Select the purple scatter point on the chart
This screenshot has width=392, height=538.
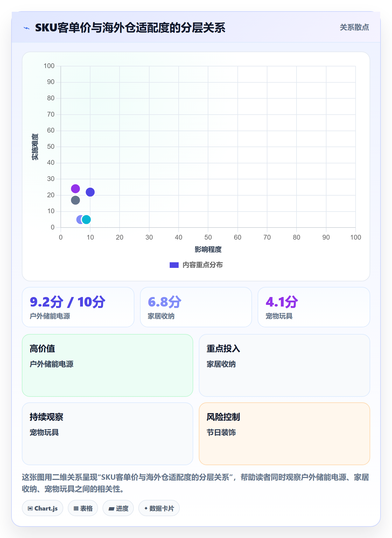(75, 189)
